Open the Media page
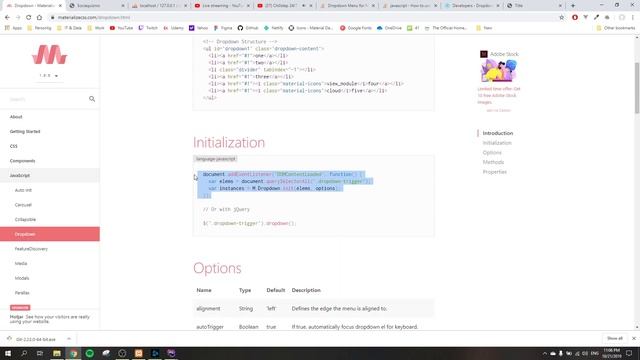The image size is (640, 360). [x=50, y=263]
